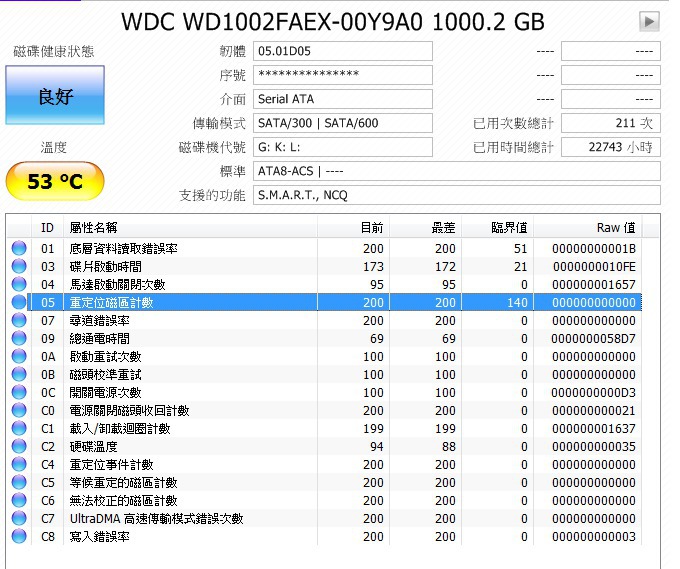Click the status circle for attribute 03
This screenshot has height=569, width=680.
point(19,266)
